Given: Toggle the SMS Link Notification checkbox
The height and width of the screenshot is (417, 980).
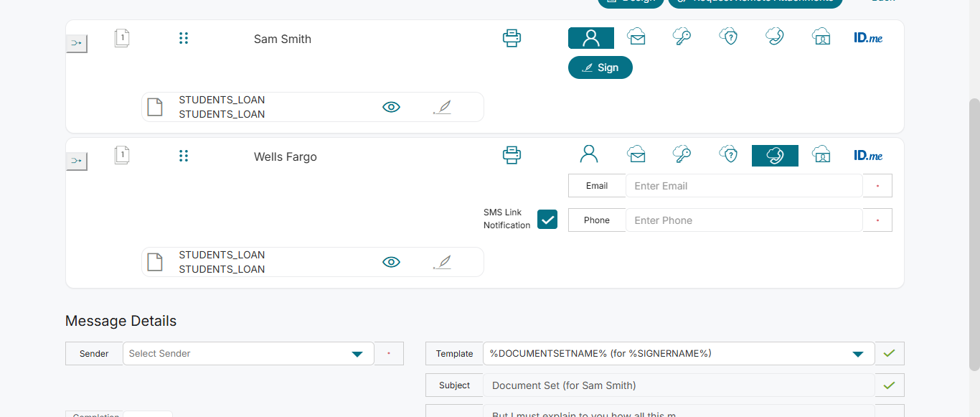Looking at the screenshot, I should pos(547,220).
